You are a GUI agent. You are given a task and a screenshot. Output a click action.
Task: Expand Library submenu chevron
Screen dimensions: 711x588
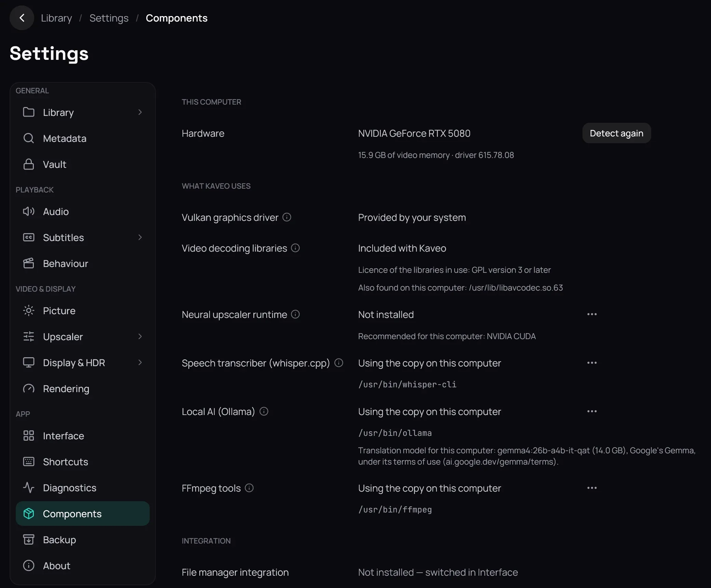(x=140, y=112)
